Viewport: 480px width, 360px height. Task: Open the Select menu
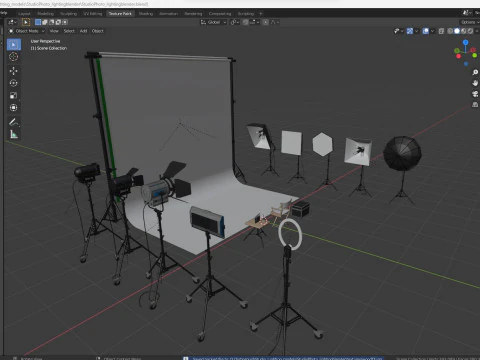(69, 31)
